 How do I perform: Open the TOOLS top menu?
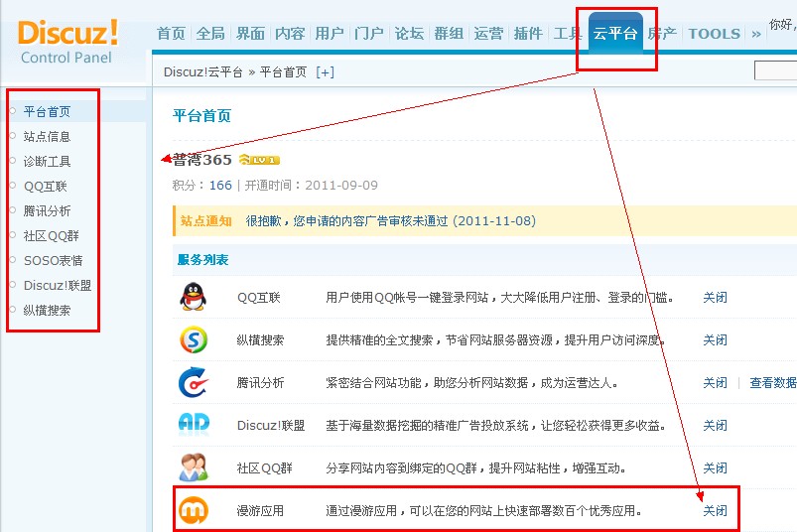click(x=715, y=34)
